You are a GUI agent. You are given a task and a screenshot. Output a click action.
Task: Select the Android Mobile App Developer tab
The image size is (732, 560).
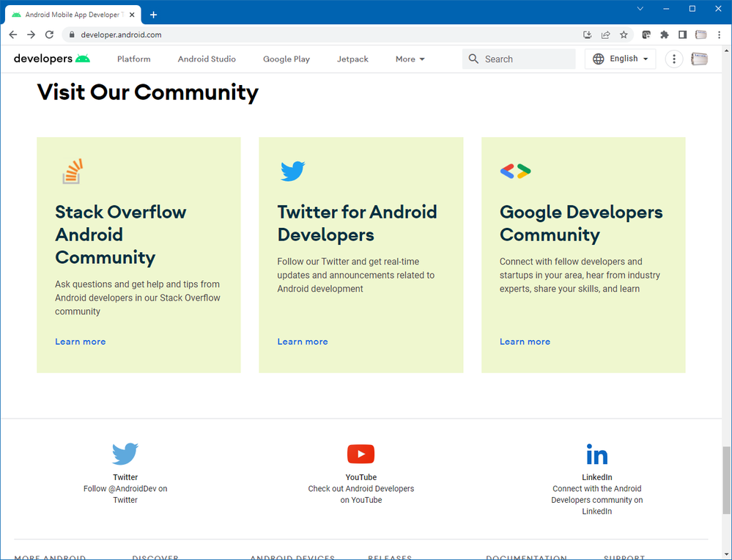tap(73, 15)
